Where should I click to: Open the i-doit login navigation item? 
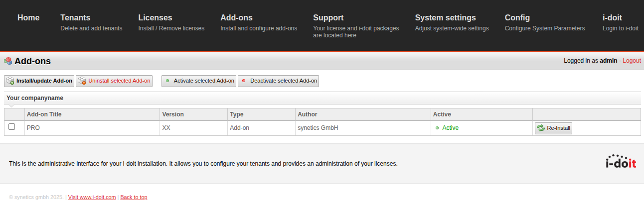tap(612, 18)
